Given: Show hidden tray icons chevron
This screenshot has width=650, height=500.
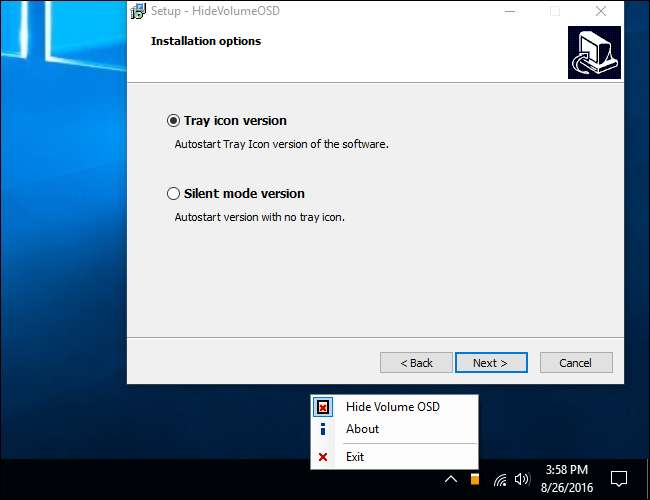Looking at the screenshot, I should pyautogui.click(x=451, y=480).
